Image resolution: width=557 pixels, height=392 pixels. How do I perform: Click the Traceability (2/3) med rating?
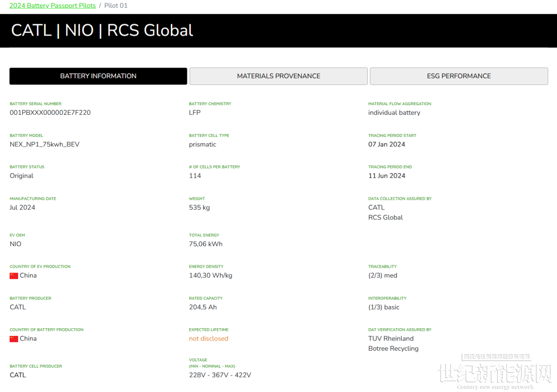click(x=383, y=276)
